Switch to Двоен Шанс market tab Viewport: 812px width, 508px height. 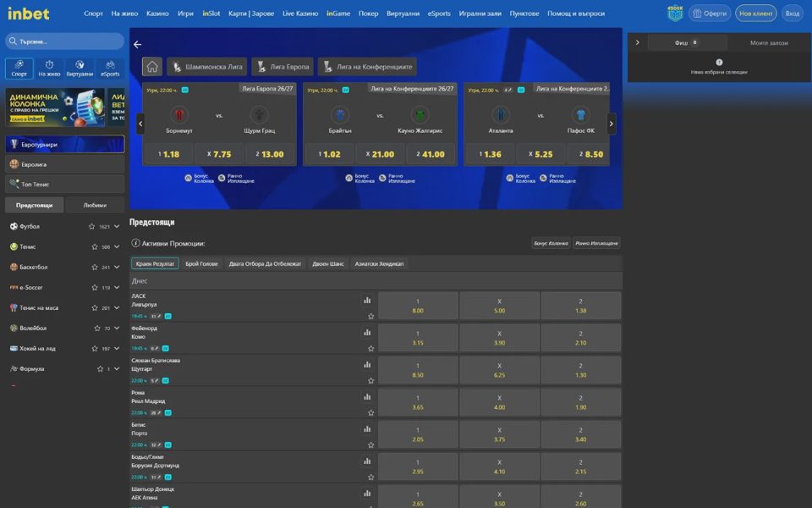pyautogui.click(x=328, y=264)
